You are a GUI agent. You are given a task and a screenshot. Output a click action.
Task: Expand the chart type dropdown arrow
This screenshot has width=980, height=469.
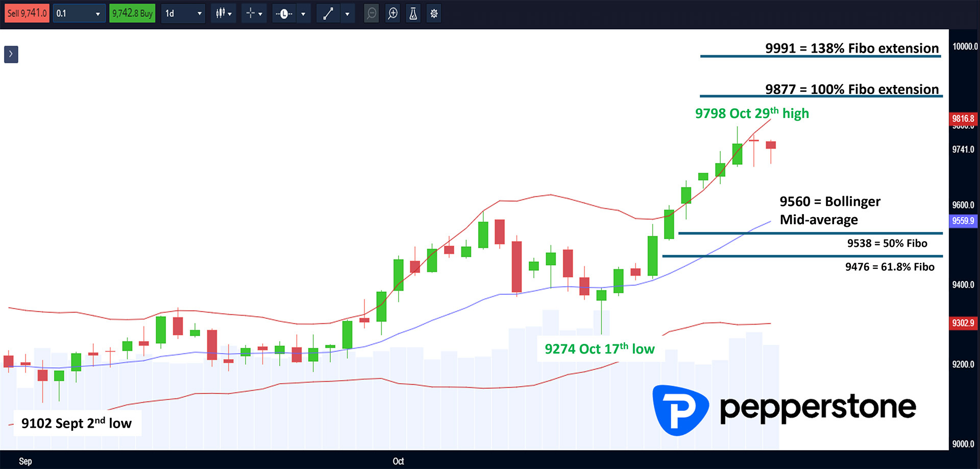click(231, 13)
